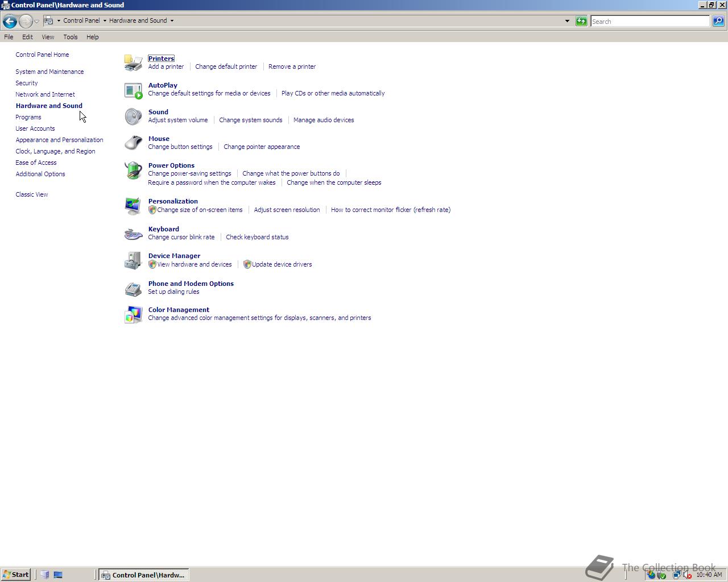Screen dimensions: 728x582
Task: Click Show Desktop quick launch icon
Action: (58, 575)
